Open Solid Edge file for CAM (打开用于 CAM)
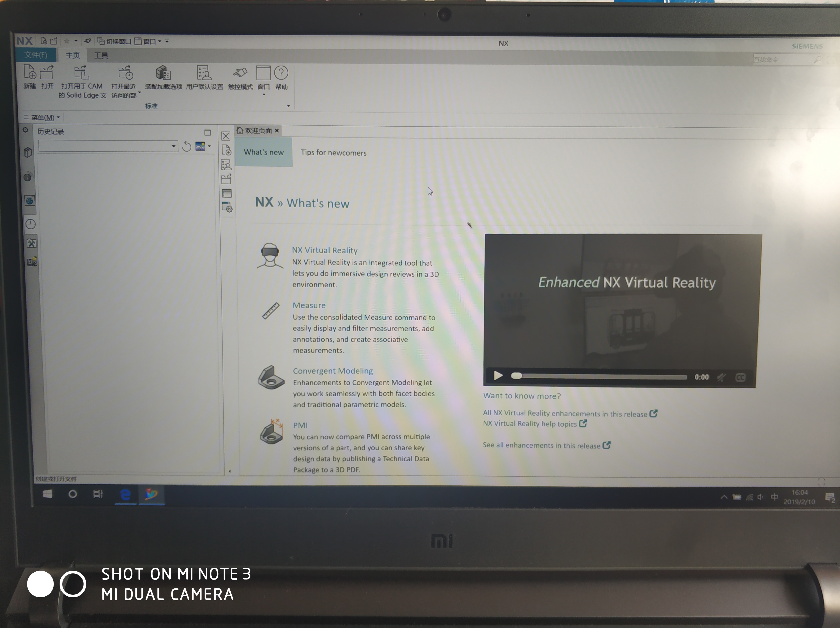The image size is (840, 628). tap(82, 82)
